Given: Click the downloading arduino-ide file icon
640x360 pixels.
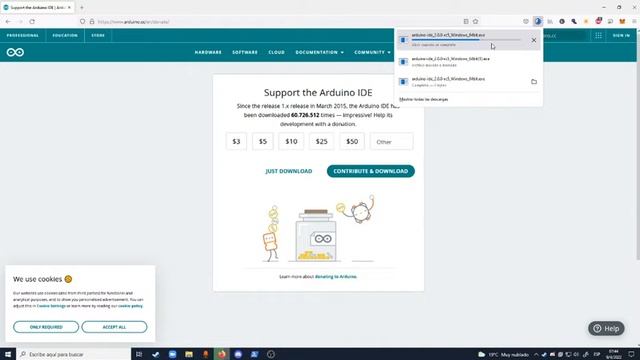Looking at the screenshot, I should coord(403,40).
